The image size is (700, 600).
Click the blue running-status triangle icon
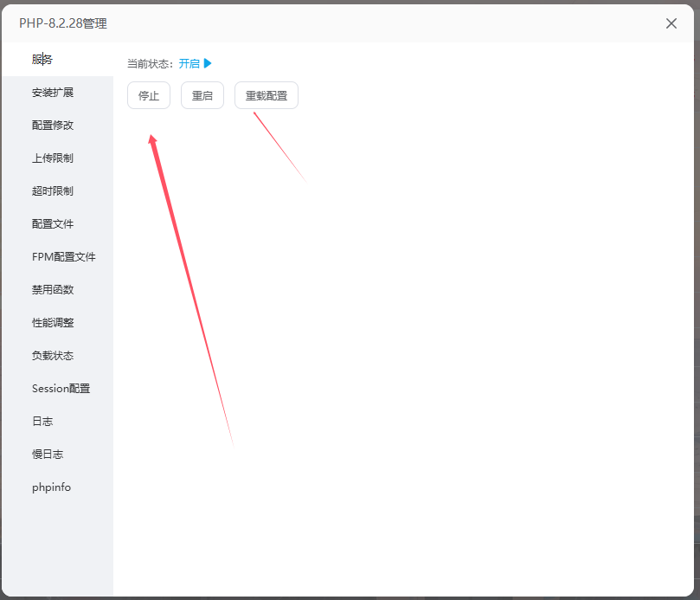(208, 63)
